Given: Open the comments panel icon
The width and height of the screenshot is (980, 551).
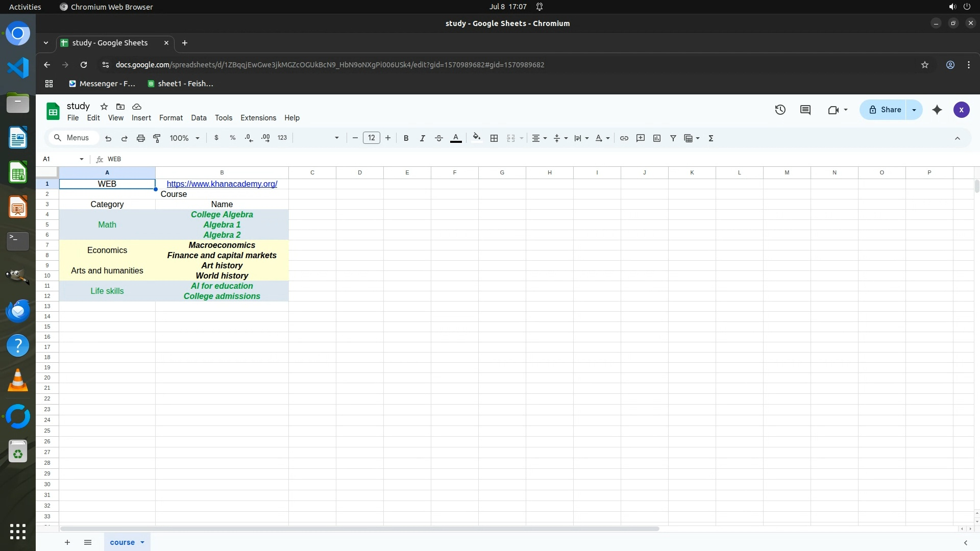Looking at the screenshot, I should click(x=805, y=110).
